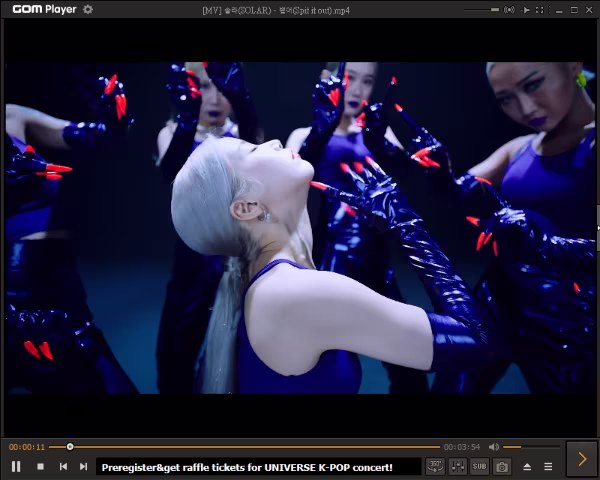Click the total duration 00:03:54
Viewport: 600px width, 480px height.
click(x=462, y=447)
